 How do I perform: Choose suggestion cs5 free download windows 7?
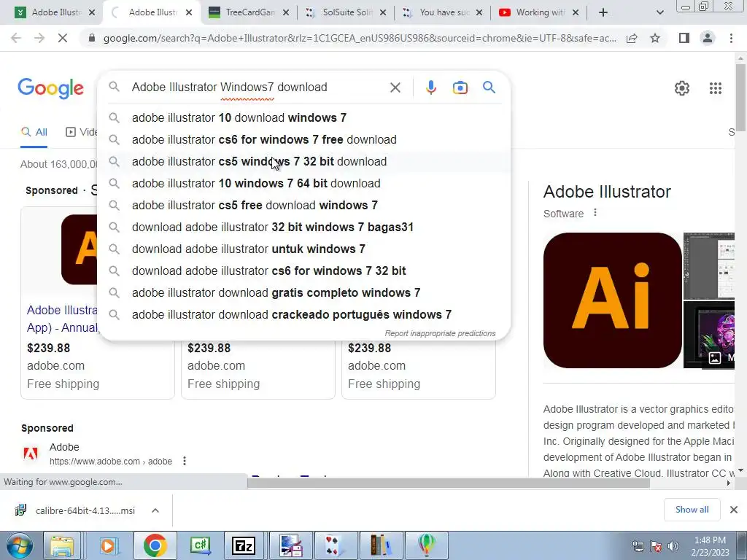pyautogui.click(x=305, y=205)
